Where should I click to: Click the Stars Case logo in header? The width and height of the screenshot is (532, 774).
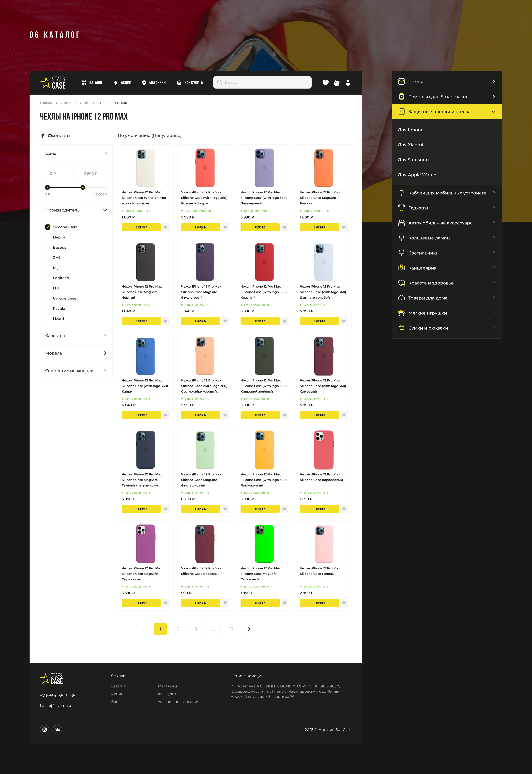pyautogui.click(x=53, y=82)
